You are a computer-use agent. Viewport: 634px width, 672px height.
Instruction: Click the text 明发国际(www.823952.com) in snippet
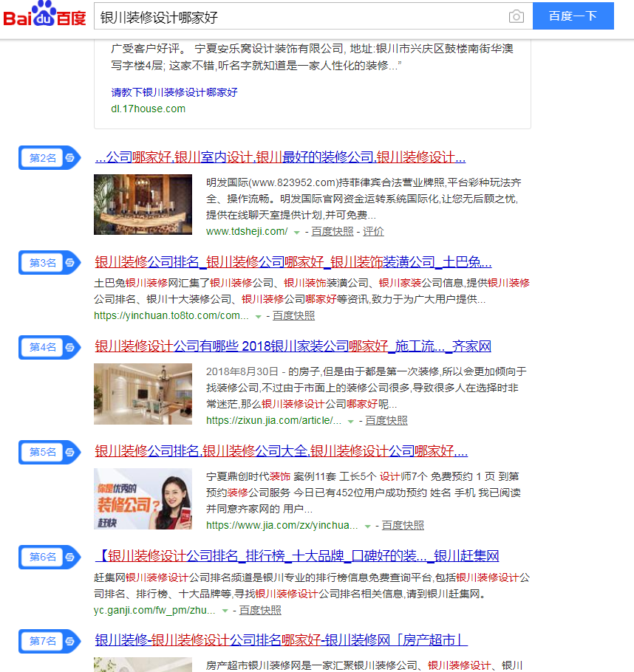point(272,183)
